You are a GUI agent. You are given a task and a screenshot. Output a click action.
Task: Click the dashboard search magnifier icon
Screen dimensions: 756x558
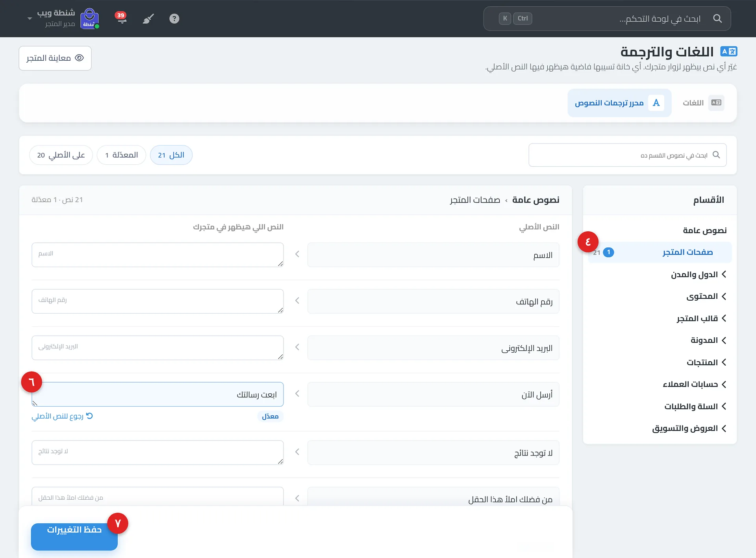tap(717, 19)
